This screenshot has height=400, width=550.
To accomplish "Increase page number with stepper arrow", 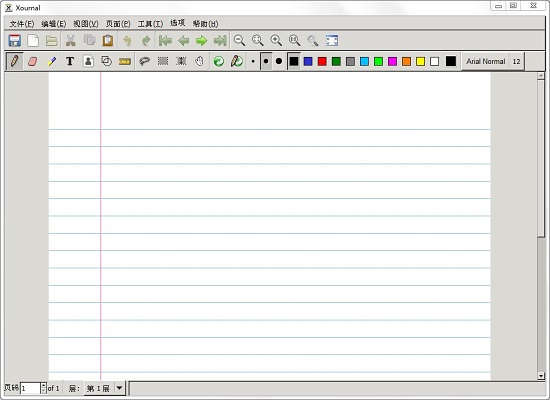I will point(43,385).
